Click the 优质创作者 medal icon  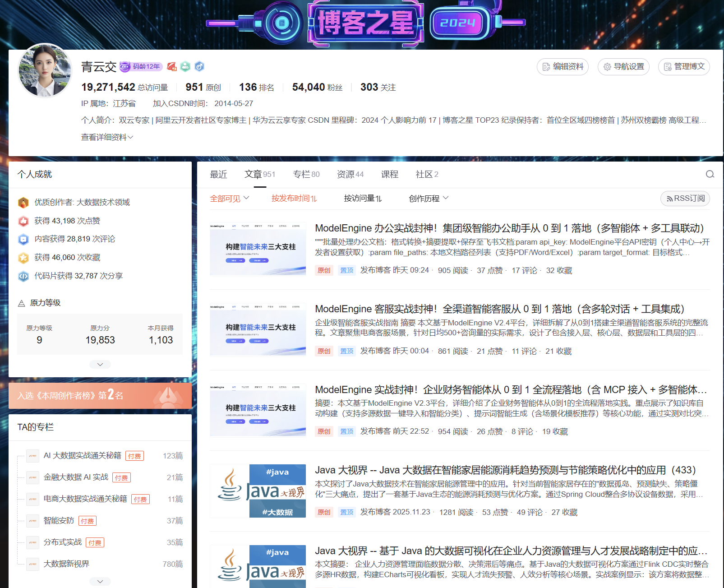23,203
